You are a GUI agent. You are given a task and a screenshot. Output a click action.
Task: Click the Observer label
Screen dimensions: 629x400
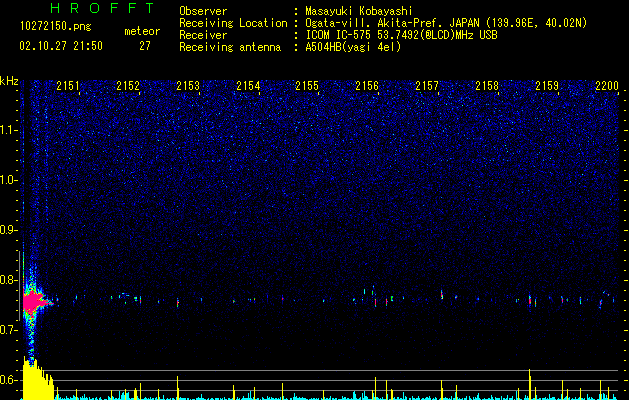click(203, 11)
